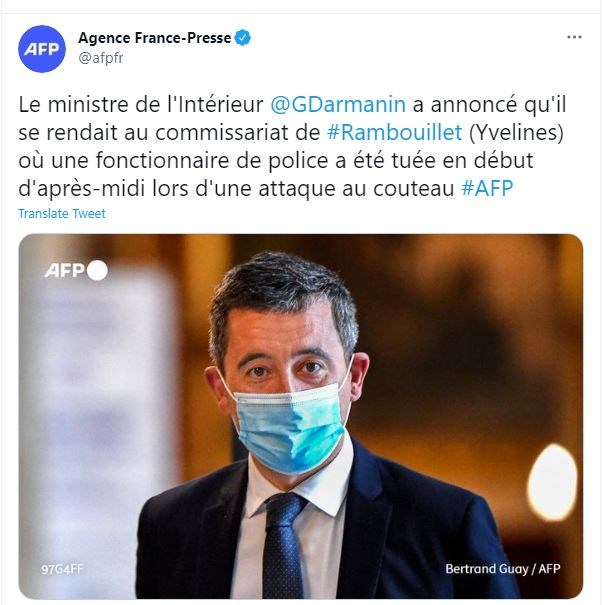
Task: Click the "(Yvelines)" text in tweet
Action: click(516, 133)
